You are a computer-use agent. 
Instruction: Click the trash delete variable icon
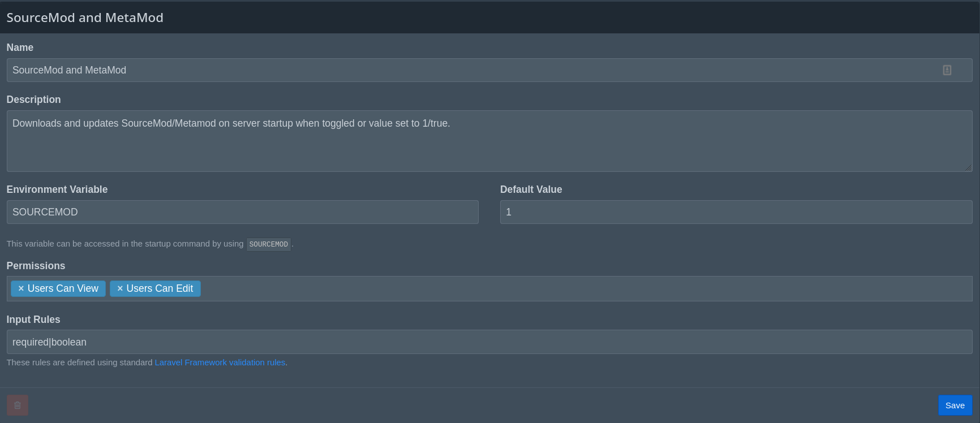(x=18, y=405)
